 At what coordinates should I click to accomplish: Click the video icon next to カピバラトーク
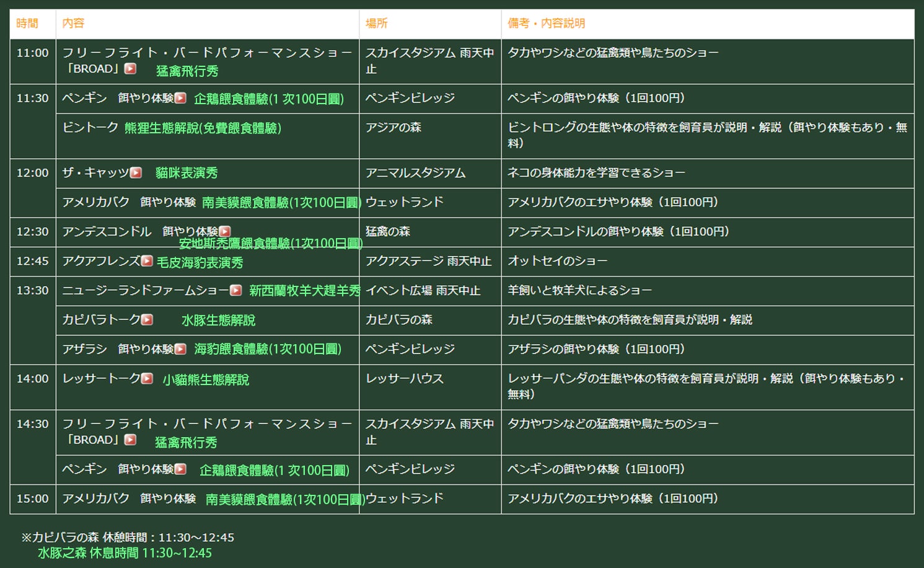click(147, 320)
